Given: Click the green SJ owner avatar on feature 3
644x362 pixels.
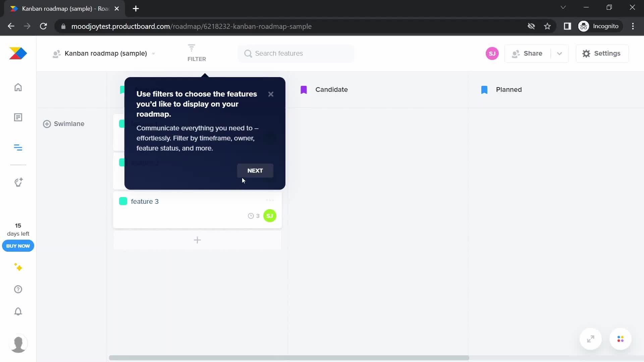Looking at the screenshot, I should point(270,216).
